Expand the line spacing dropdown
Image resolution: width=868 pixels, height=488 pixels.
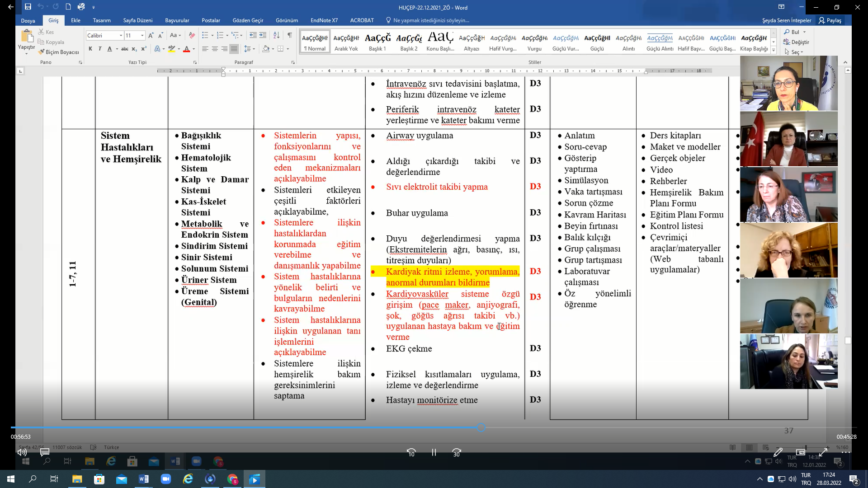(254, 49)
